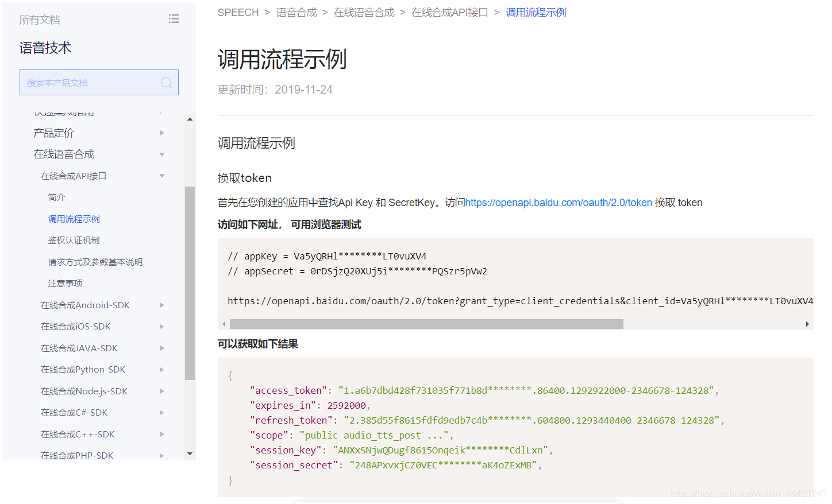
Task: Open 在线合成Python-SDK item
Action: (x=83, y=370)
